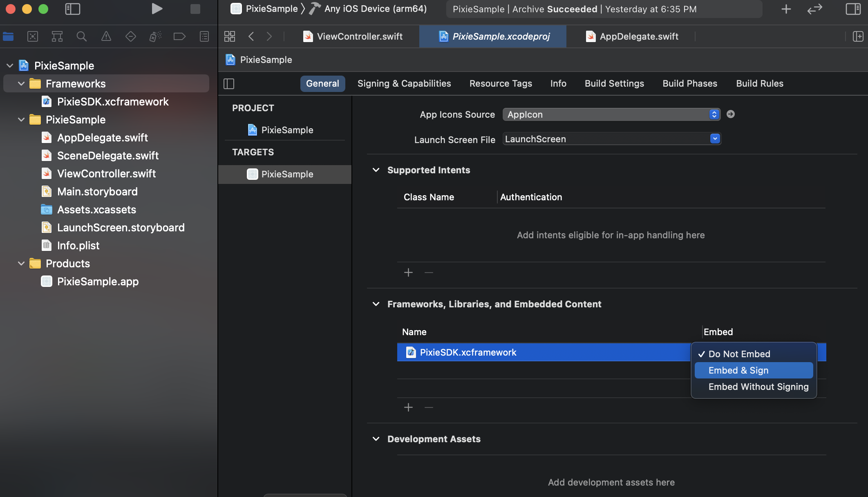Click the search navigator icon
Viewport: 868px width, 497px height.
(x=81, y=36)
